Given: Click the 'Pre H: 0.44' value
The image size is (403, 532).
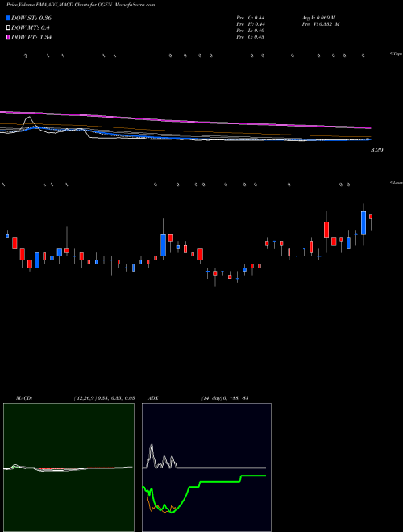Looking at the screenshot, I should point(251,24).
